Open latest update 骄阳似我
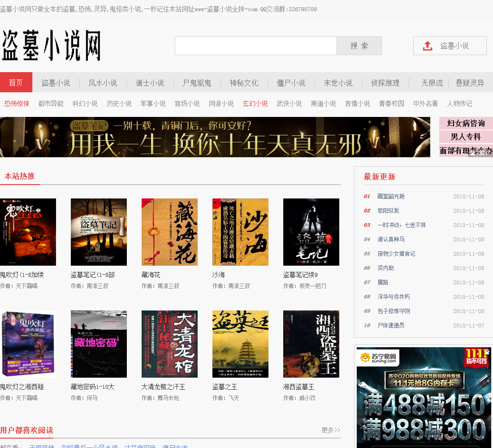The width and height of the screenshot is (493, 448). tap(388, 211)
